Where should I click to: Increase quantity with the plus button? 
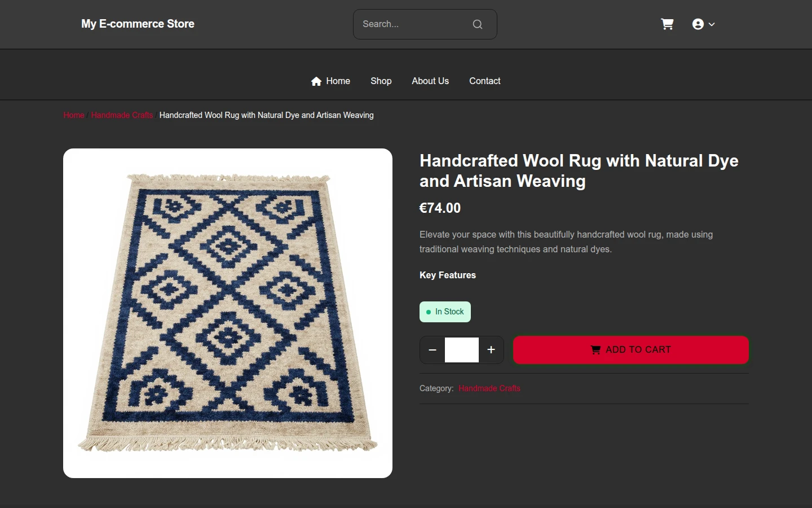point(491,350)
